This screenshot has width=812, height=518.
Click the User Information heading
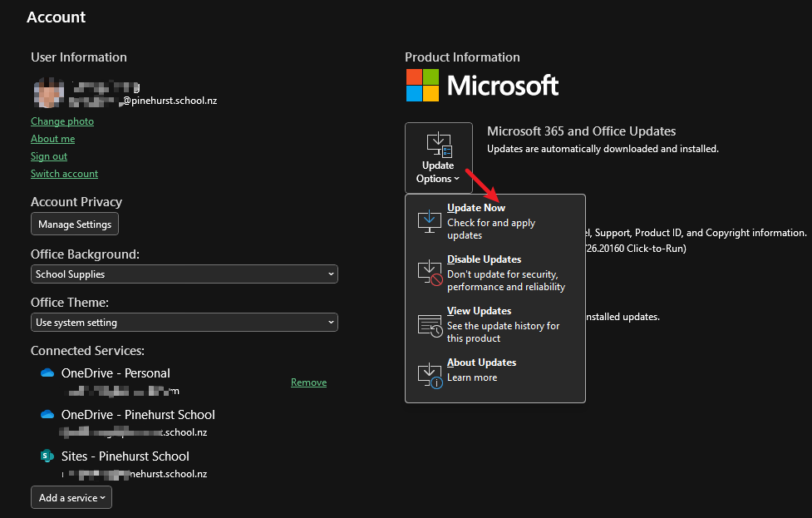pos(79,57)
